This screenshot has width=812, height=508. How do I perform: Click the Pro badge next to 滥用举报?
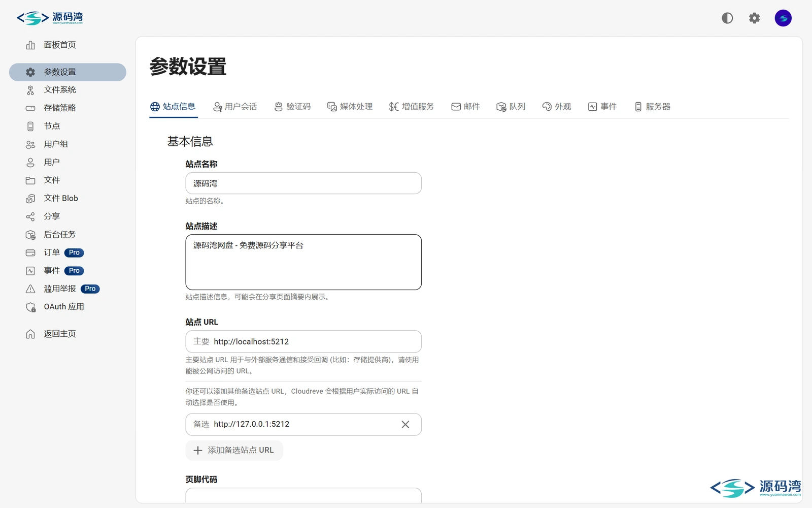[90, 289]
